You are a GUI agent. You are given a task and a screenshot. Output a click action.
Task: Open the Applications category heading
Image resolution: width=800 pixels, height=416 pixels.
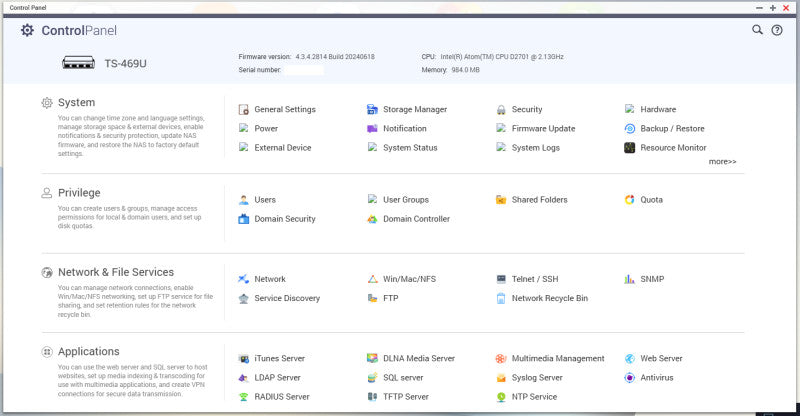click(88, 351)
